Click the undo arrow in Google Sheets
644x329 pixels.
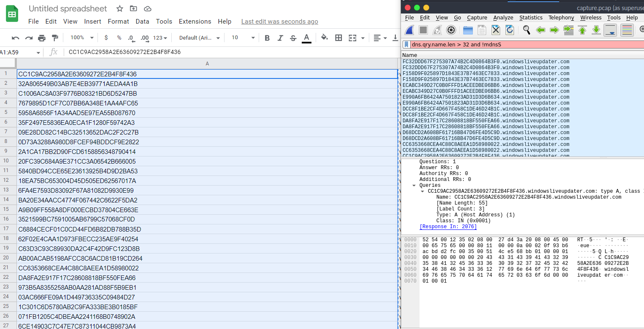(x=16, y=38)
